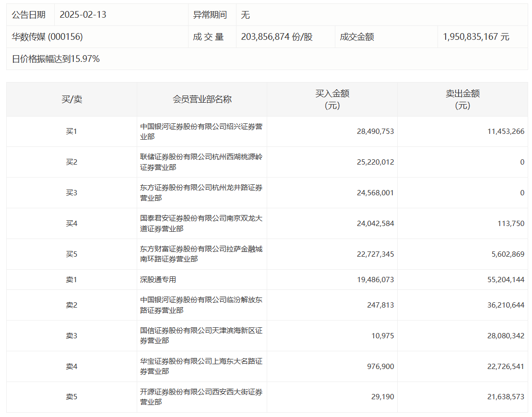
Task: Open 开源证券西安西大街 branch entry
Action: (x=201, y=397)
